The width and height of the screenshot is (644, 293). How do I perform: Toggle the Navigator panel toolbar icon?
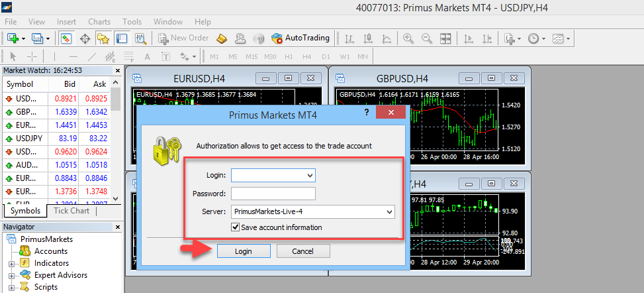pyautogui.click(x=103, y=38)
